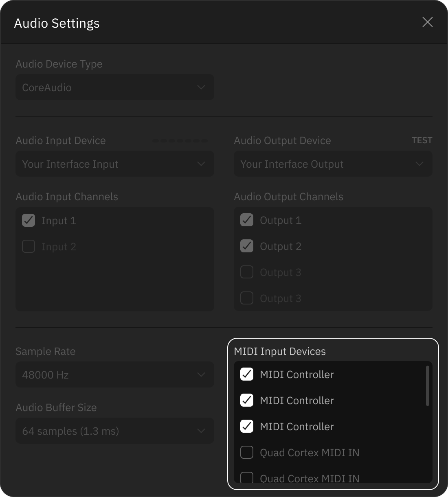The image size is (448, 497).
Task: Open the Sample Rate dropdown
Action: pos(114,374)
